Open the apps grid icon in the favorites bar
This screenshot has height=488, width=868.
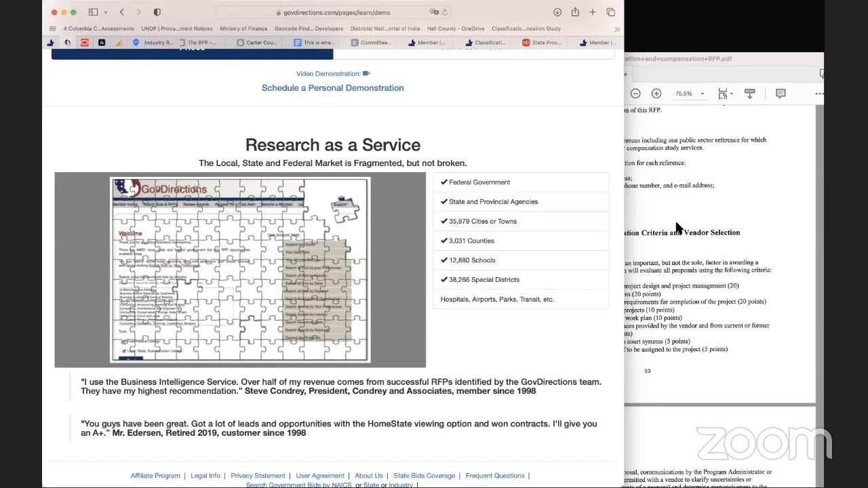pyautogui.click(x=53, y=28)
